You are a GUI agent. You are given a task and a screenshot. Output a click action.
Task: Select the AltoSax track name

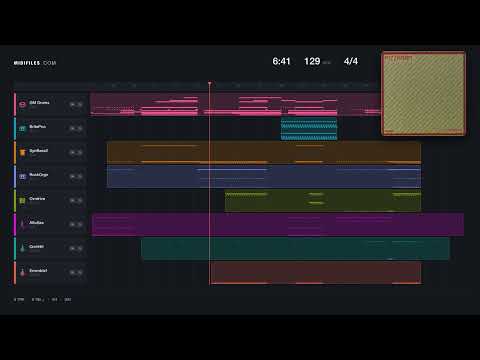[36, 222]
